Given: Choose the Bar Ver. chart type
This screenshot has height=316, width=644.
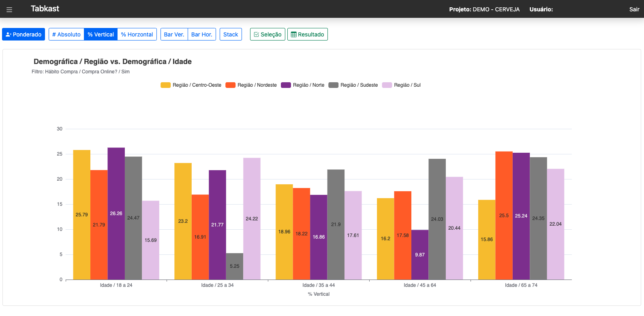Looking at the screenshot, I should tap(174, 34).
